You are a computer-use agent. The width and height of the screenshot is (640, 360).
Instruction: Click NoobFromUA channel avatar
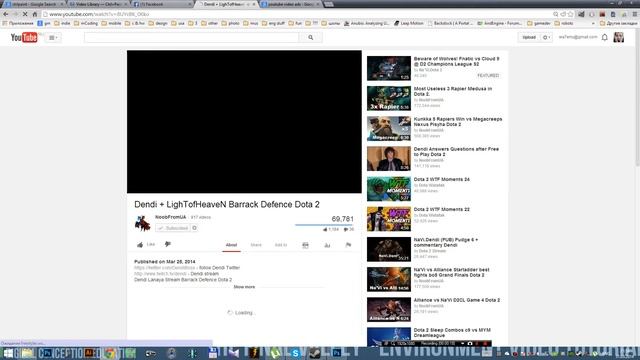(x=142, y=223)
